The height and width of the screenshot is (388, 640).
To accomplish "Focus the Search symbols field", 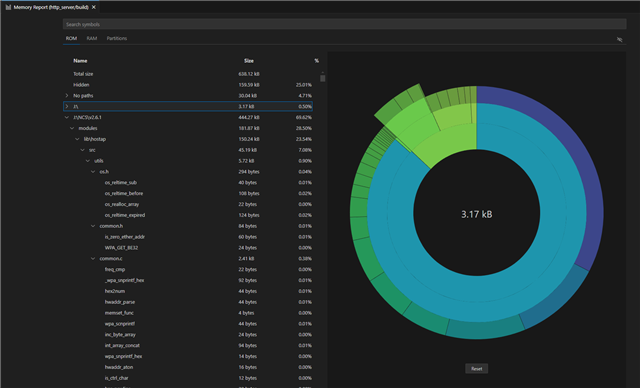I will [344, 24].
